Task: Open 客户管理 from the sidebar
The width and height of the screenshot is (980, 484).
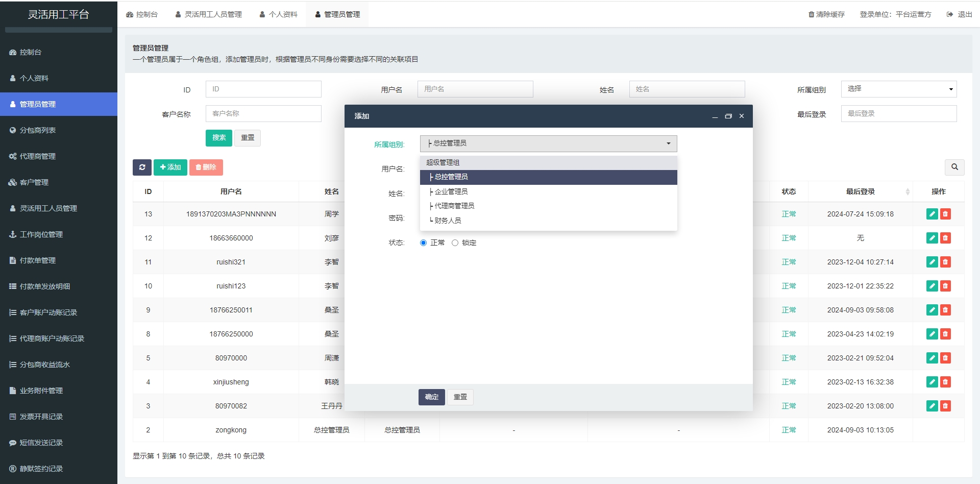Action: 34,182
